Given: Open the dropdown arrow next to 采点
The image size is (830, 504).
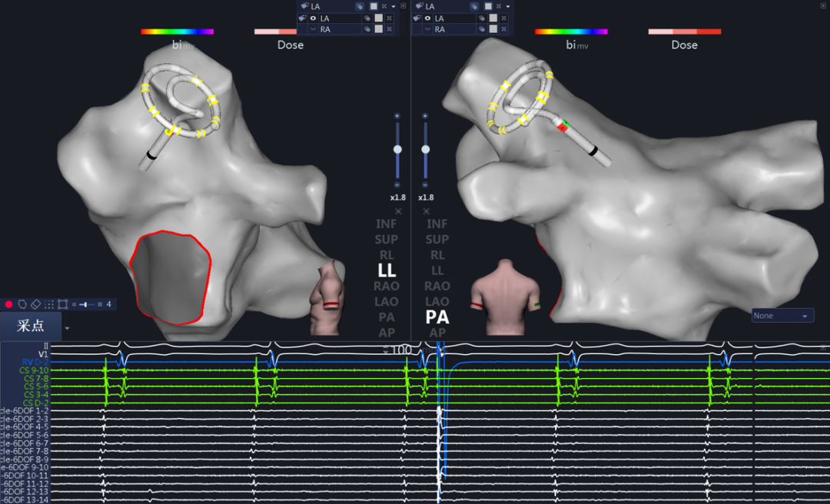Looking at the screenshot, I should point(67,328).
